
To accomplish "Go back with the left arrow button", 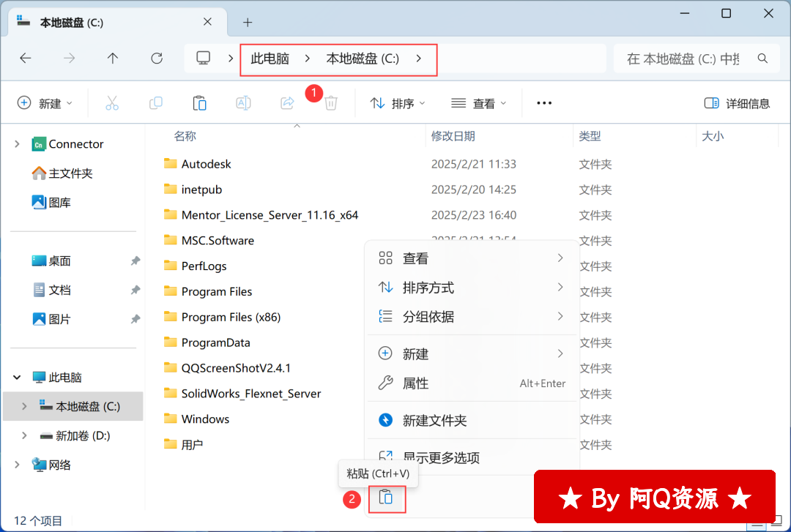I will click(x=25, y=59).
